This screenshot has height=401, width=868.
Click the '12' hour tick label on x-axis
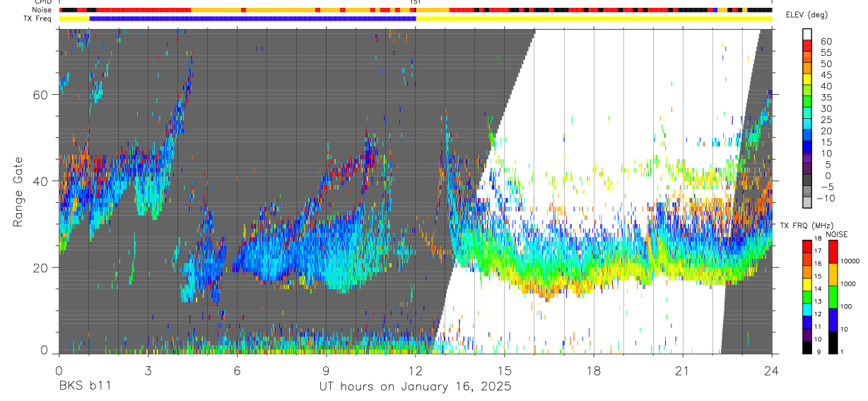pos(416,370)
